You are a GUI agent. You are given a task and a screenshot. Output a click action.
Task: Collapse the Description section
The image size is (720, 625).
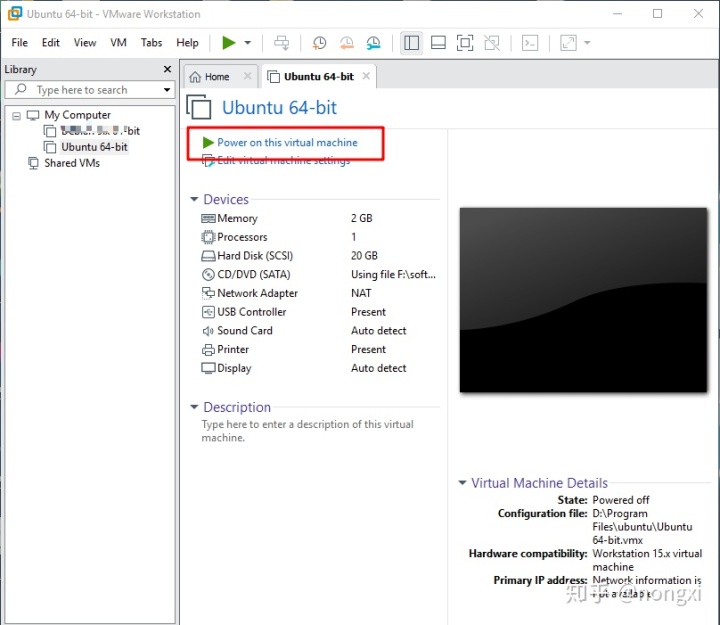194,407
